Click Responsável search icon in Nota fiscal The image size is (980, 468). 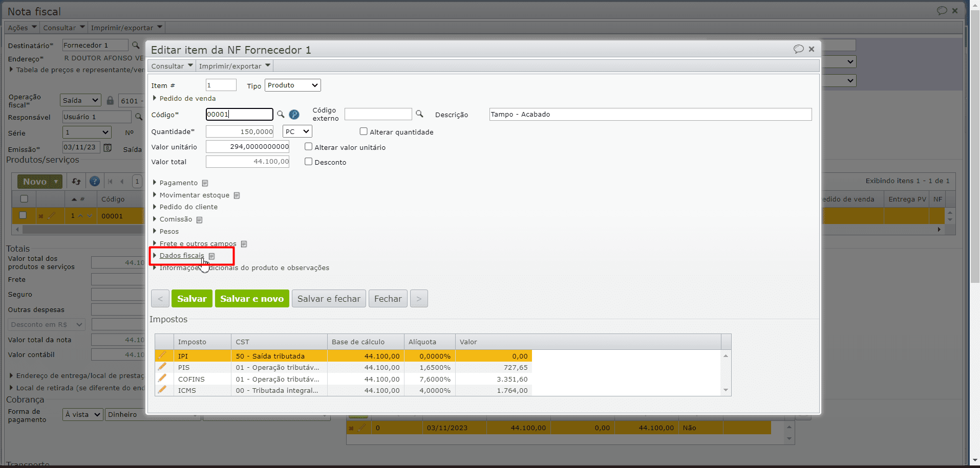tap(138, 117)
